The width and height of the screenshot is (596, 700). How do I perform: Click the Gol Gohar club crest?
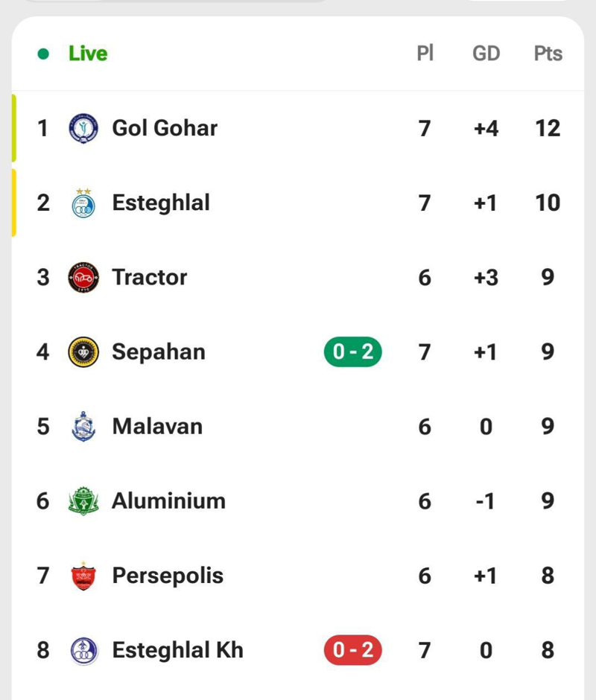point(83,128)
